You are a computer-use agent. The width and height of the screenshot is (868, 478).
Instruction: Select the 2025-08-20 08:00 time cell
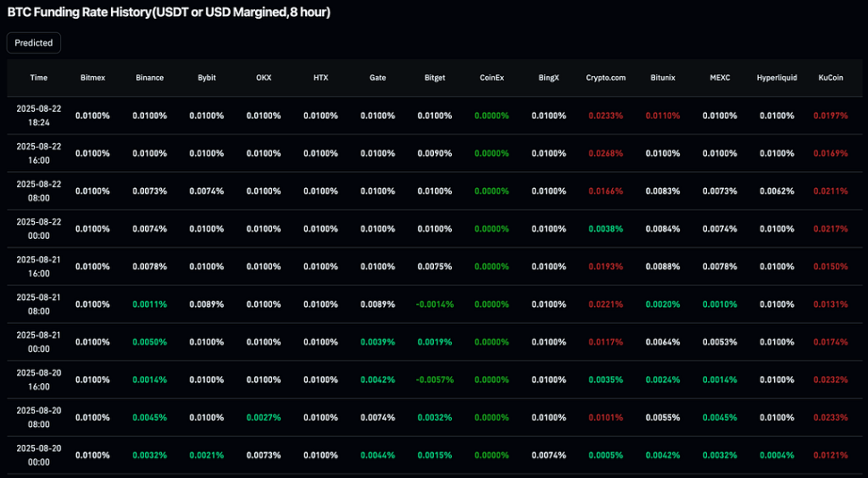[x=39, y=417]
